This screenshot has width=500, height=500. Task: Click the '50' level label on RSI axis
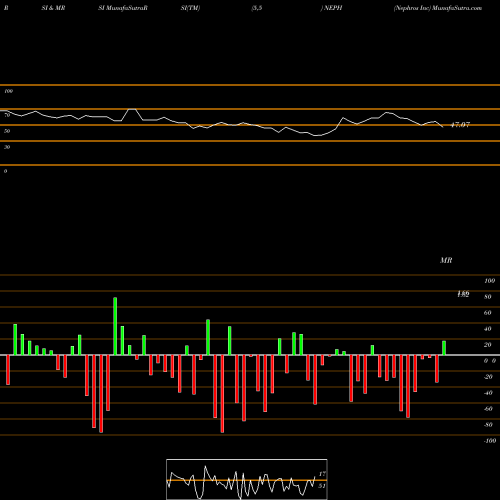click(7, 131)
